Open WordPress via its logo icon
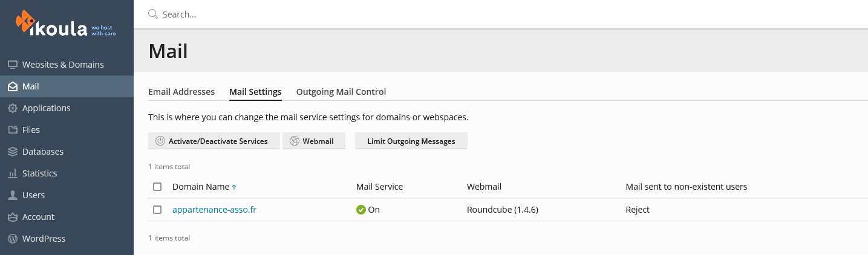The image size is (868, 255). point(12,239)
